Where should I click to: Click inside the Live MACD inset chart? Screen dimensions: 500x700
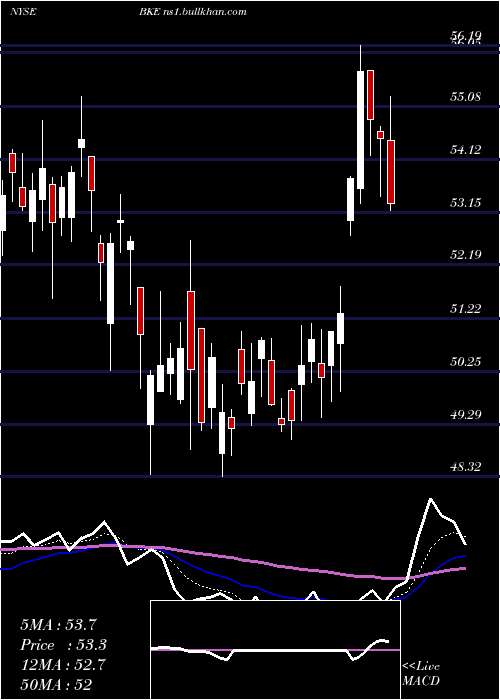click(x=275, y=650)
